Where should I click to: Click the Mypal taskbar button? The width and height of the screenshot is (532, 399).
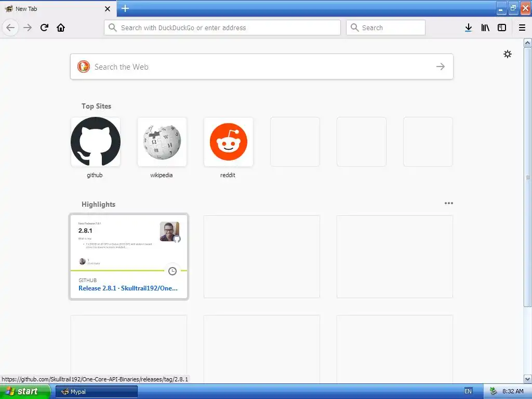(x=96, y=392)
